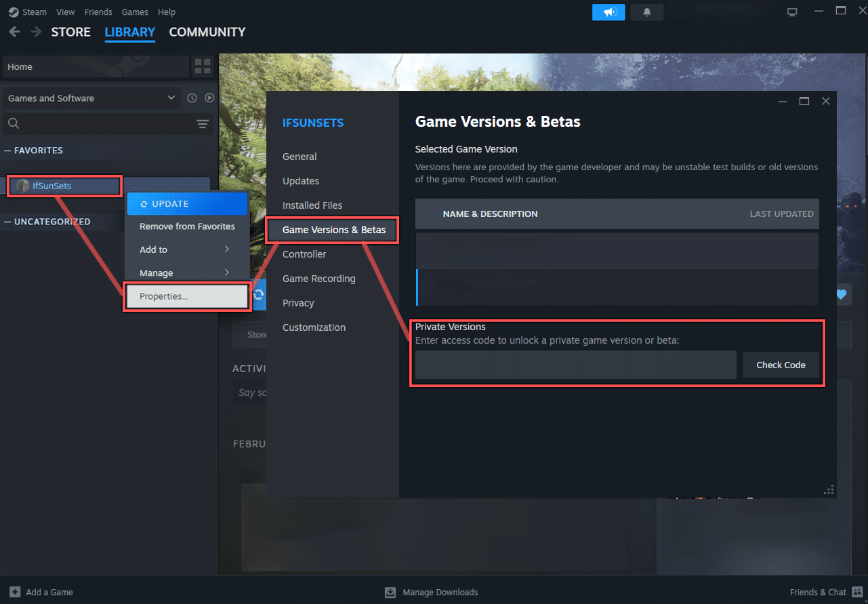Show recent games clock icon
Viewport: 868px width, 604px height.
[192, 98]
